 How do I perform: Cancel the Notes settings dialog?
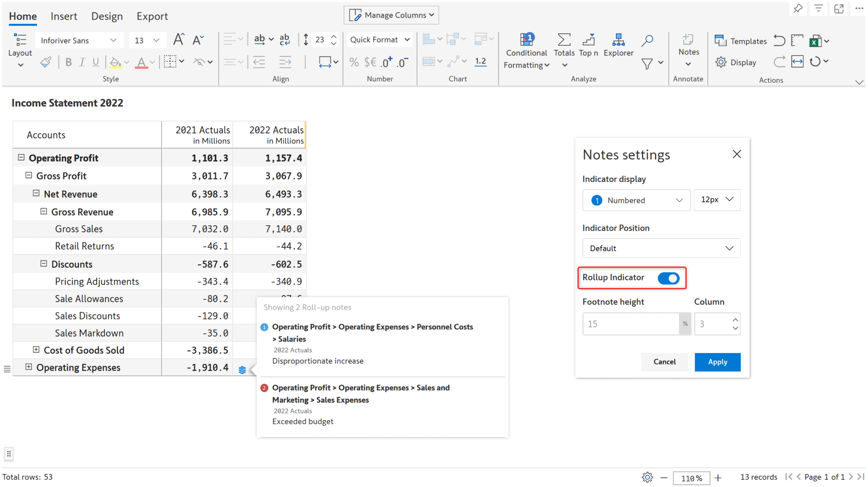(x=665, y=362)
